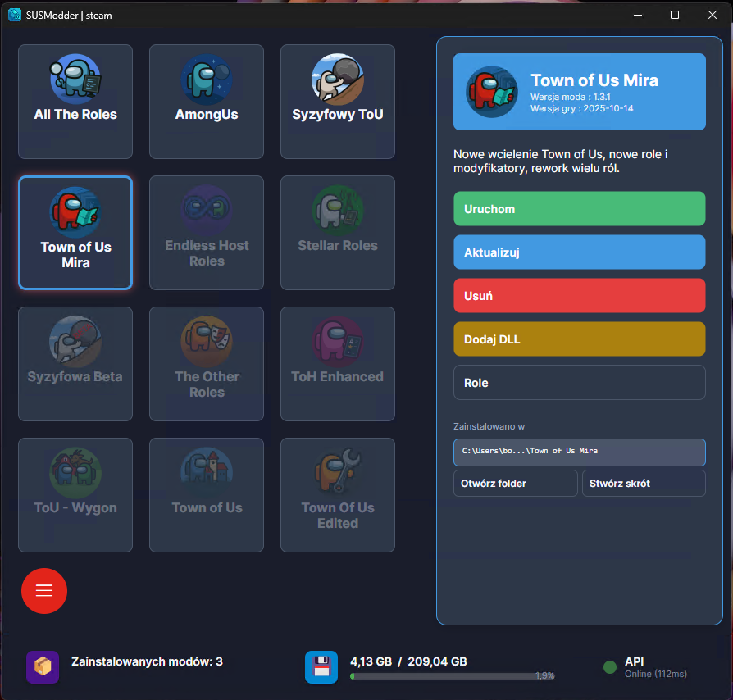The height and width of the screenshot is (700, 733).
Task: Choose the Endless Host Roles mod
Action: (207, 233)
